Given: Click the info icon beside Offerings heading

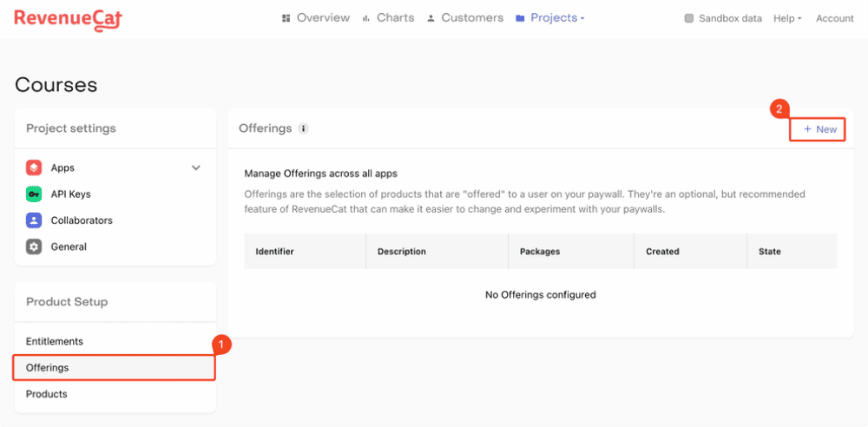Looking at the screenshot, I should [x=303, y=128].
